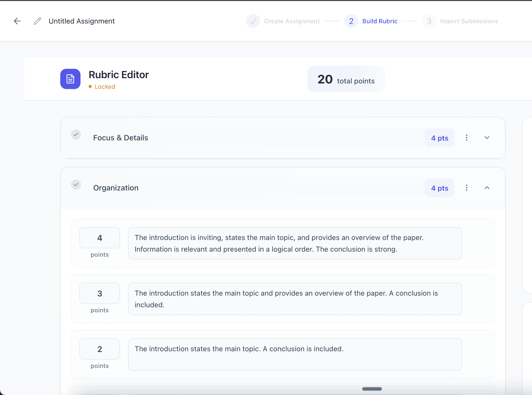The height and width of the screenshot is (395, 532).
Task: Toggle the checkmark circle next to Focus & Details
Action: click(x=76, y=135)
